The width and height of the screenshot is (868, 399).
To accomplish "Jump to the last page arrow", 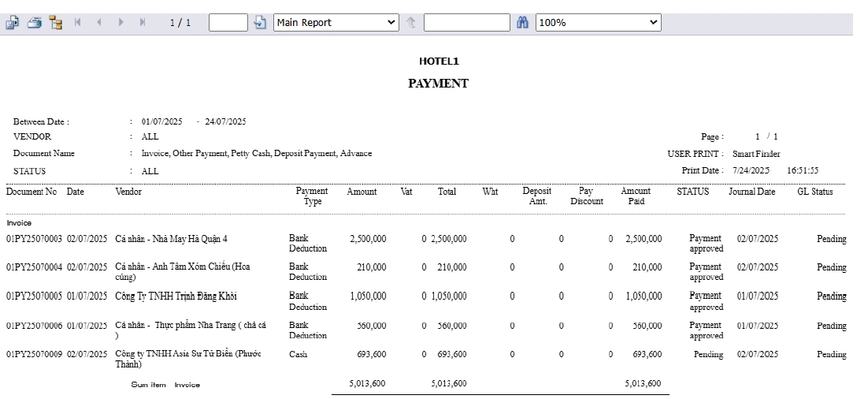I will [142, 23].
